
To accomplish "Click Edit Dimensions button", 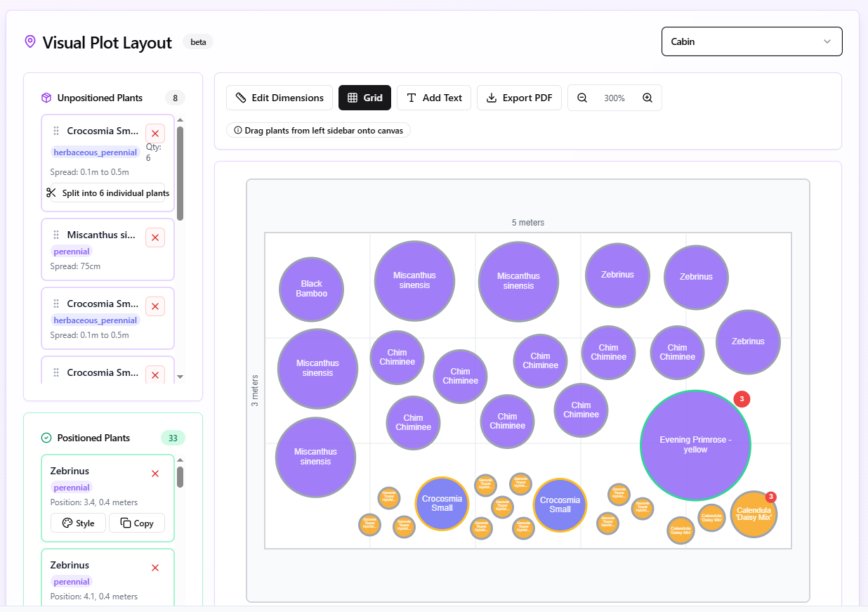I will (x=280, y=98).
